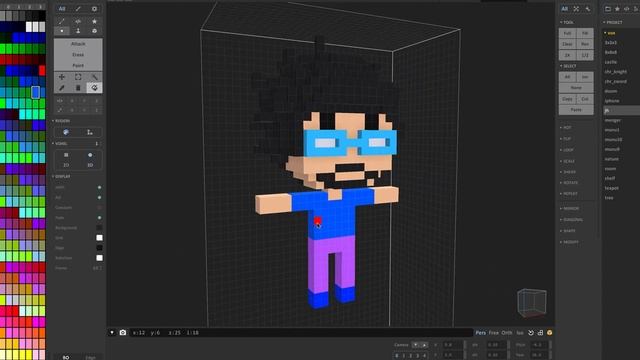This screenshot has height=360, width=640.
Task: Switch camera to Iso mode
Action: tap(520, 333)
